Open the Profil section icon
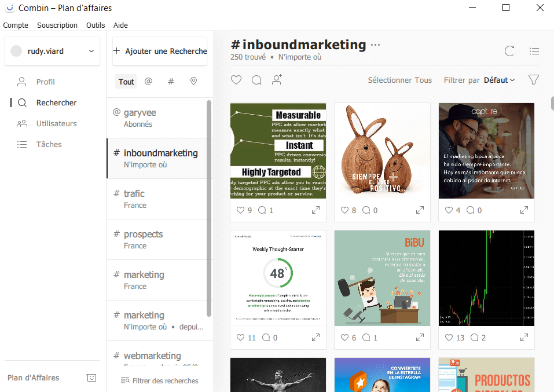Image resolution: width=554 pixels, height=392 pixels. [x=22, y=82]
